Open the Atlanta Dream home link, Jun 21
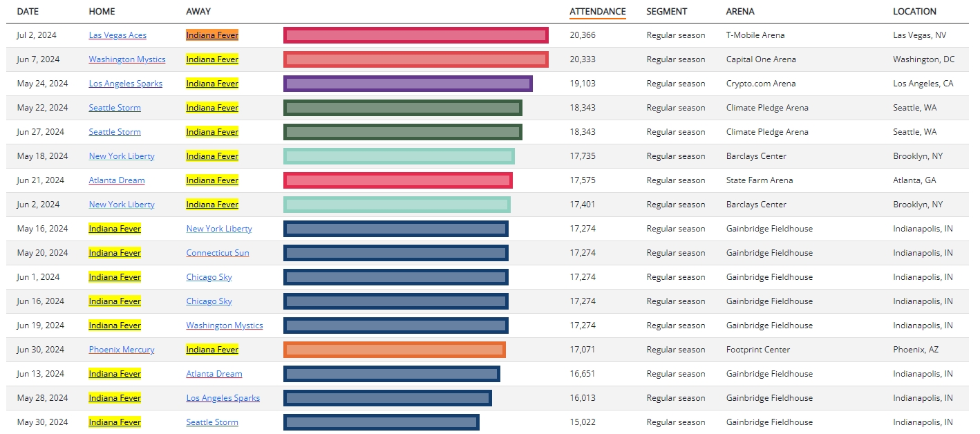The height and width of the screenshot is (434, 980). coord(117,180)
